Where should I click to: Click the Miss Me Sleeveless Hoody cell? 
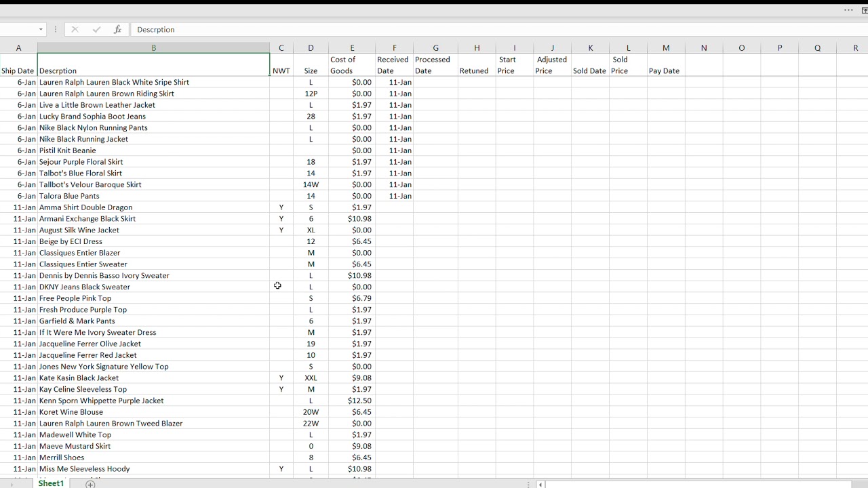pos(153,469)
